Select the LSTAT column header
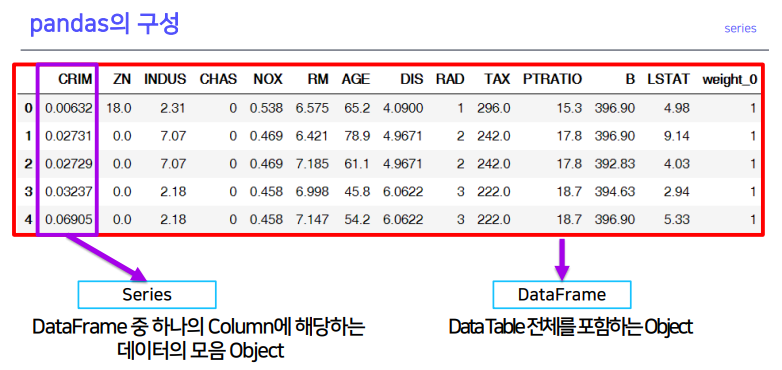Viewport: 782px width, 370px height. click(668, 79)
